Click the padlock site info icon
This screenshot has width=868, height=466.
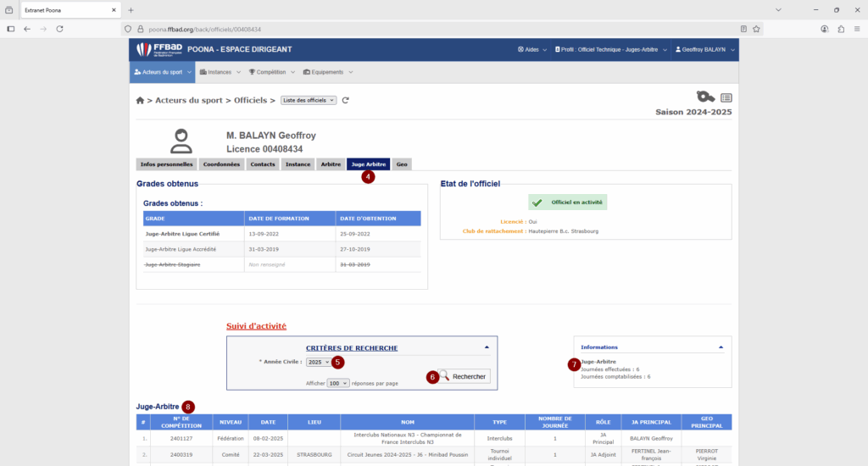140,30
